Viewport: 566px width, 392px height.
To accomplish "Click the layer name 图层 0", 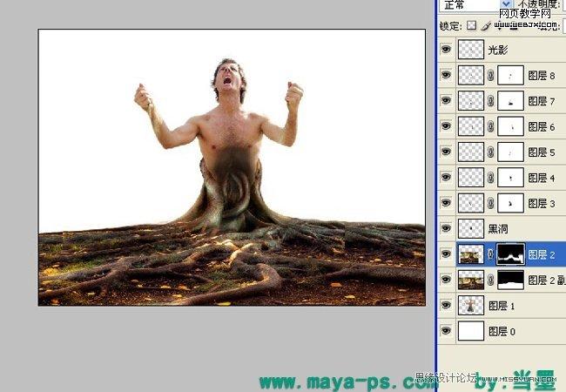I will tap(502, 331).
